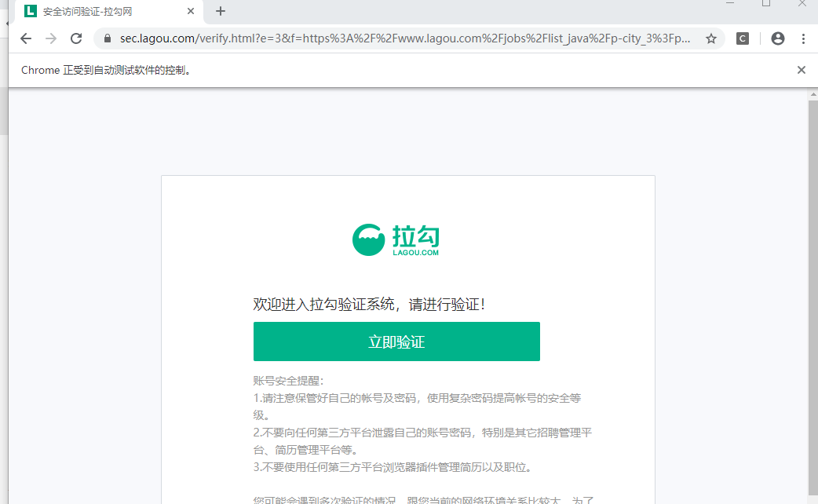818x504 pixels.
Task: Click the 账号安全提醒 text
Action: pyautogui.click(x=288, y=381)
